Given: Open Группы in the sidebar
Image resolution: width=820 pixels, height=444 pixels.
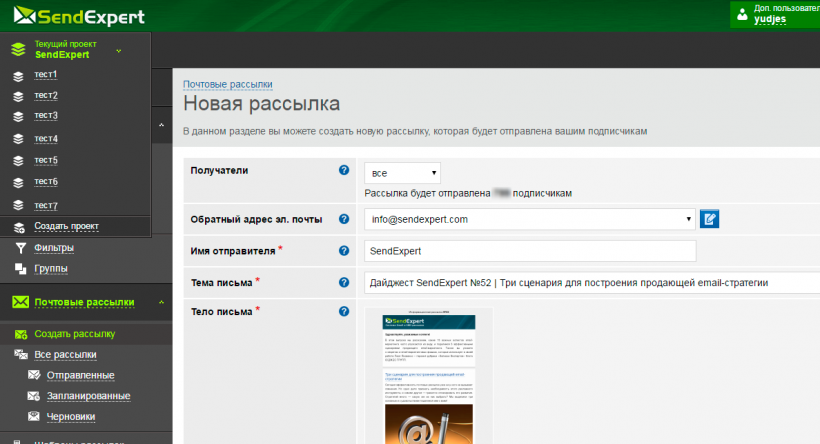Looking at the screenshot, I should (51, 268).
